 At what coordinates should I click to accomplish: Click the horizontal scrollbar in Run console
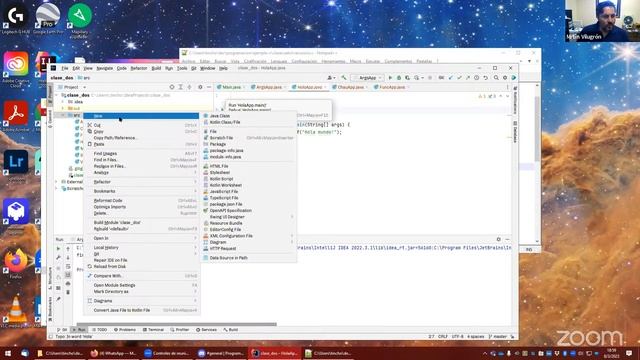[176, 324]
